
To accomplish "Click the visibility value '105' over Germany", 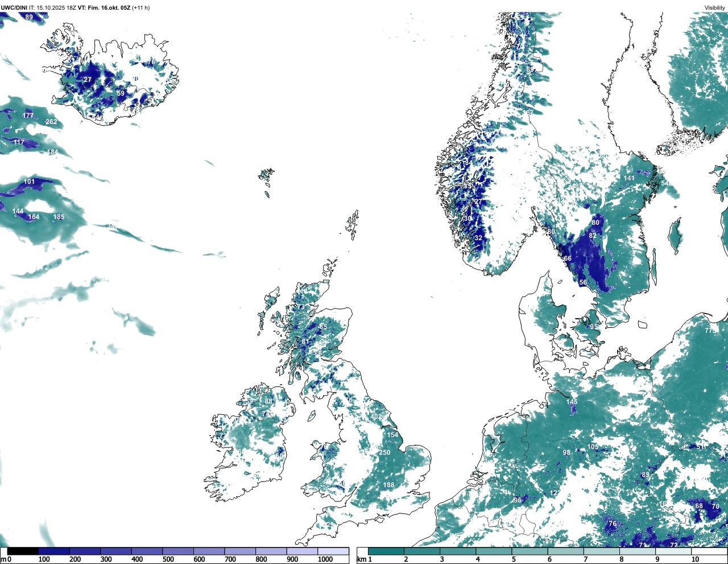I will (x=593, y=447).
